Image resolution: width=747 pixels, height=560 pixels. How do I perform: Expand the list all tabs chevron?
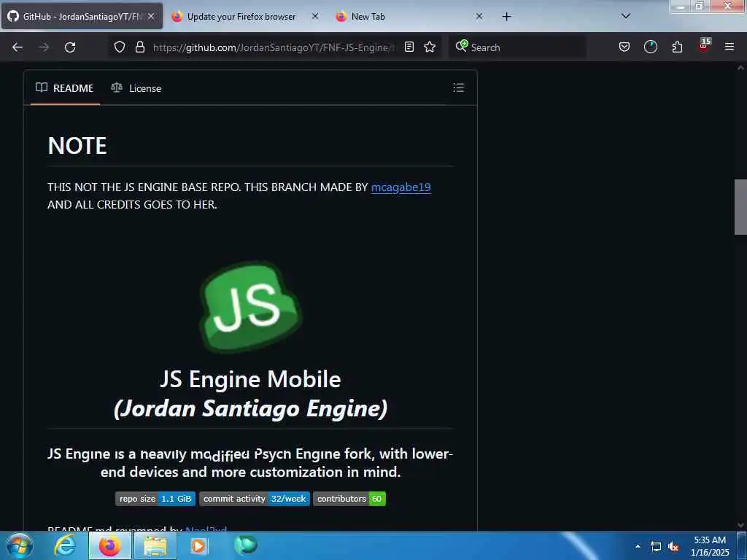[x=626, y=16]
